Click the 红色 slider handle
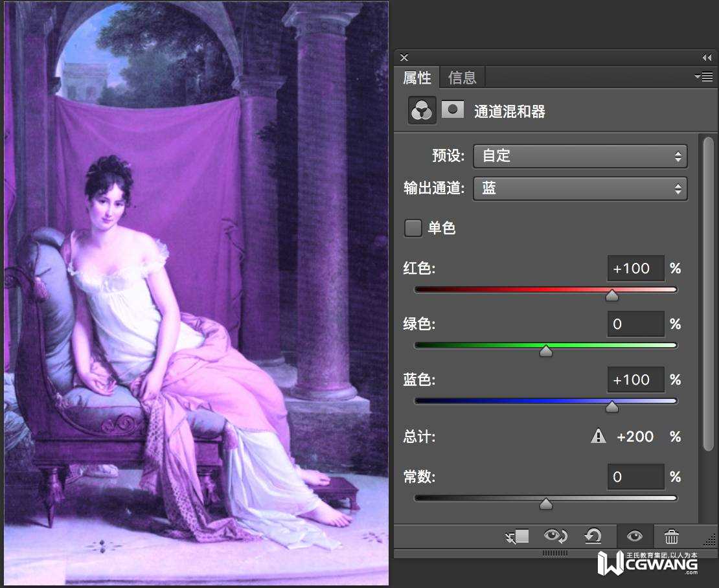Screen dimensions: 719x588 click(611, 295)
